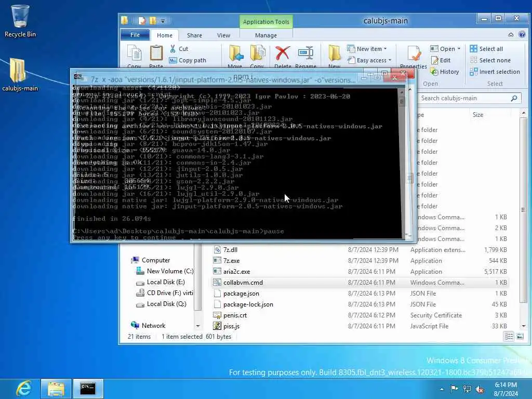
Task: Open the Manage ribbon tab
Action: [x=266, y=35]
